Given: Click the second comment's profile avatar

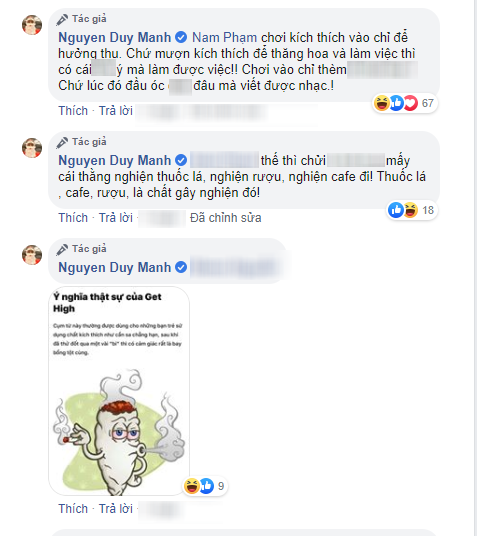Looking at the screenshot, I should pyautogui.click(x=32, y=148).
